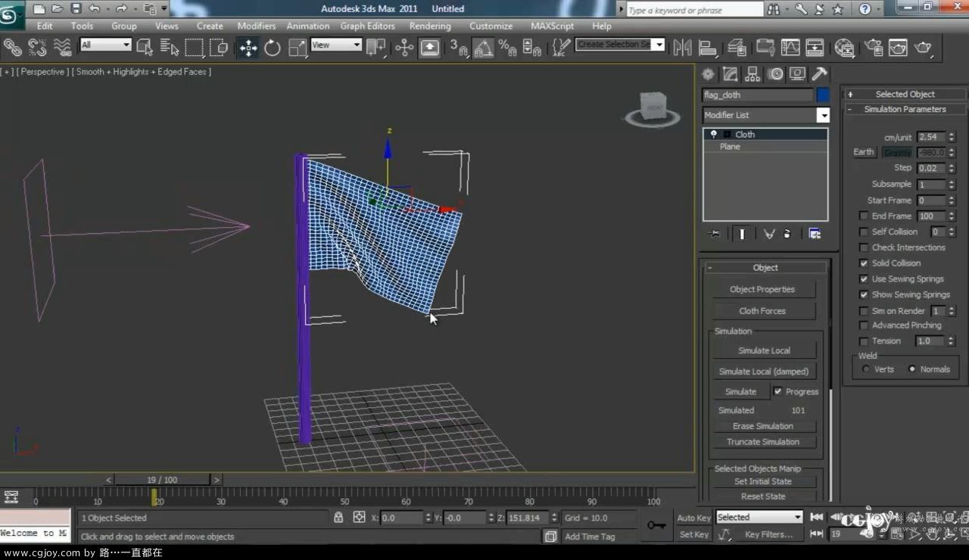This screenshot has width=969, height=560.
Task: Click the flag_cloth object name field
Action: [x=758, y=95]
